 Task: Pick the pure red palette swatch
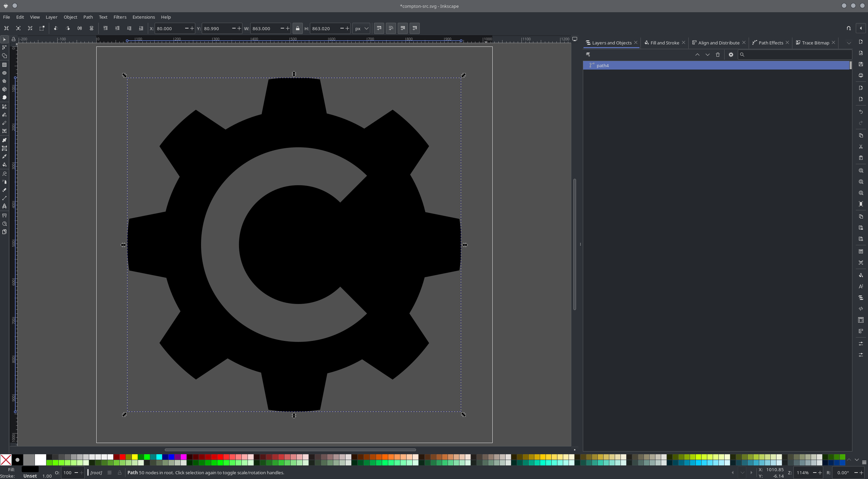tap(122, 457)
